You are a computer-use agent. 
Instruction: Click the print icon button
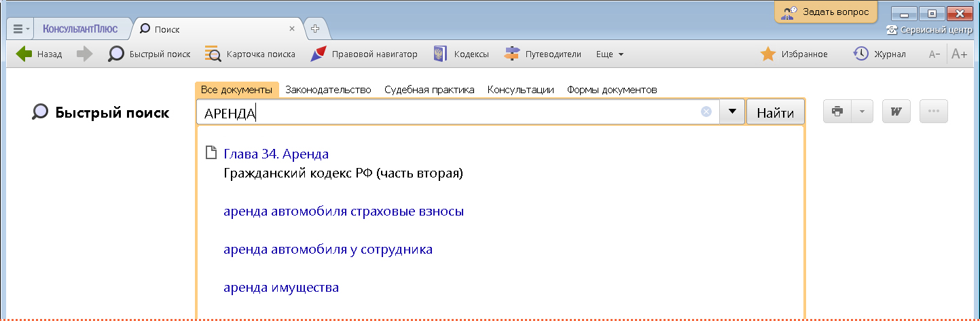[x=837, y=112]
